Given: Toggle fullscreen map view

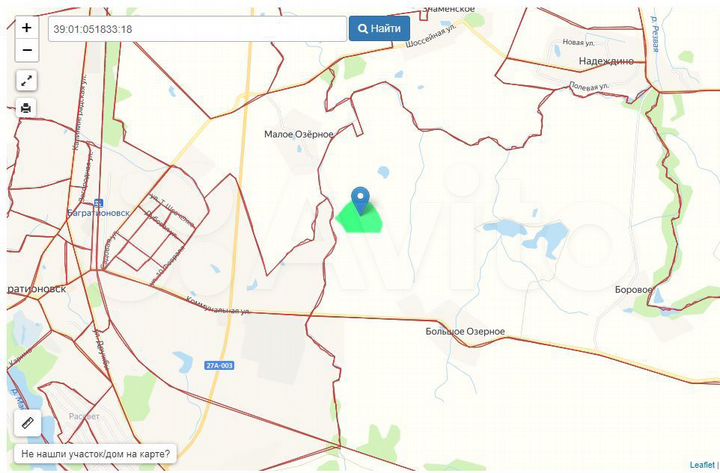Looking at the screenshot, I should (x=26, y=81).
